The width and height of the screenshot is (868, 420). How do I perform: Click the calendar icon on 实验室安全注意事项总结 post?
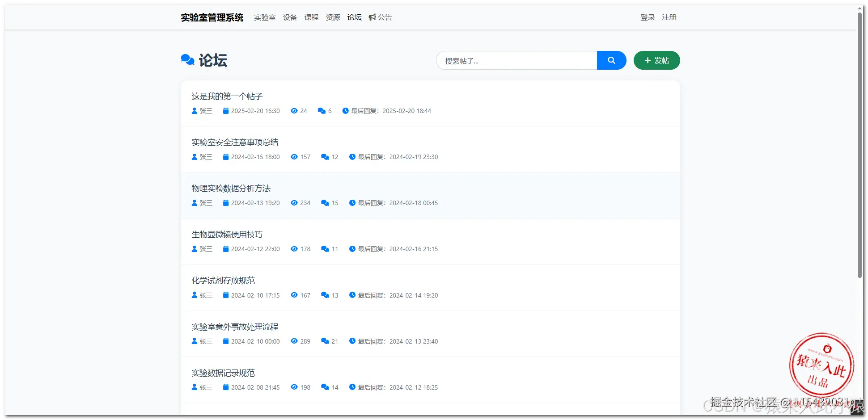point(225,157)
